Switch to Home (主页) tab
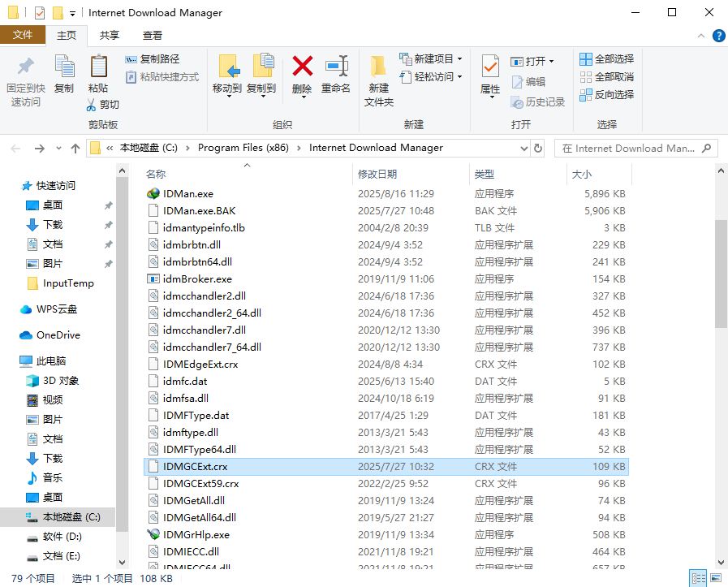The width and height of the screenshot is (728, 587). 67,35
